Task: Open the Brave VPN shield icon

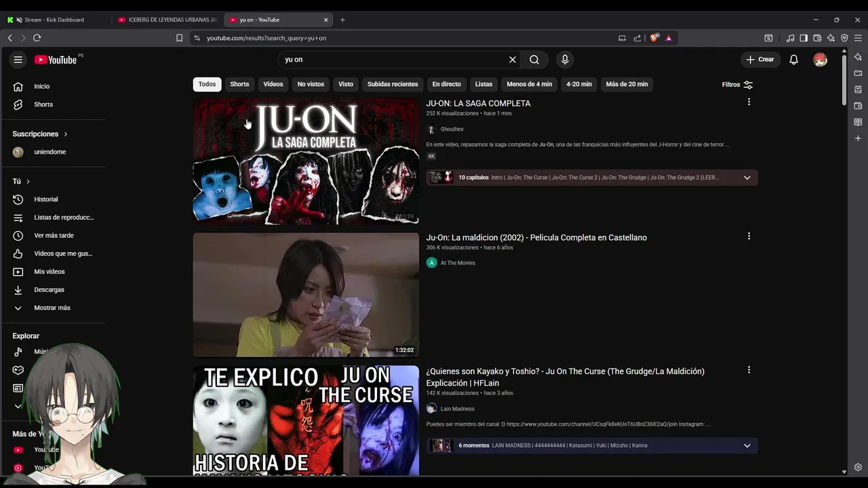Action: pyautogui.click(x=844, y=38)
